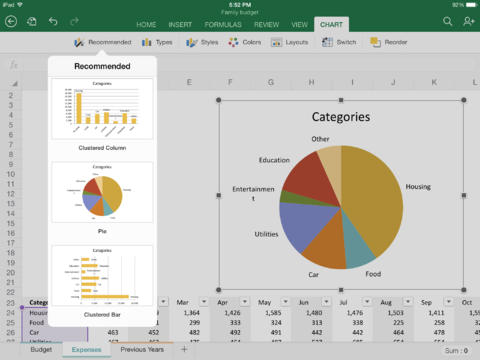Choose the Clustered Bar chart thumbnail
The height and width of the screenshot is (360, 480).
(x=102, y=276)
